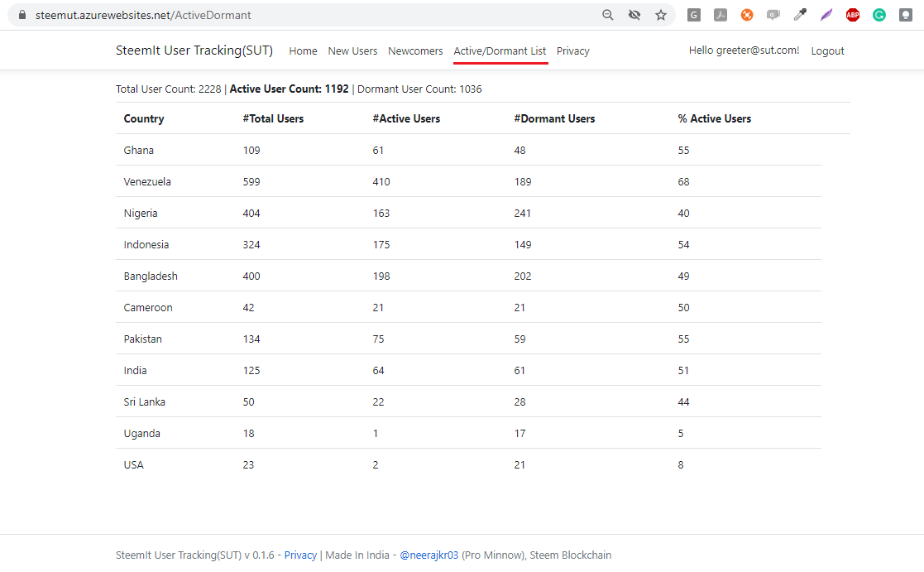Click Venezuela's total users value 599
Image resolution: width=924 pixels, height=572 pixels.
point(251,181)
